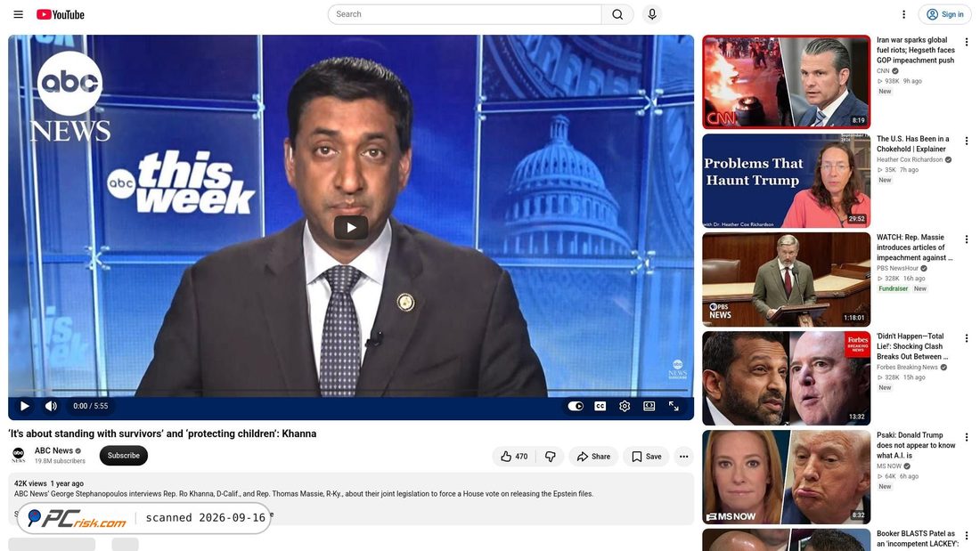Click the video title about Khanna
The height and width of the screenshot is (551, 980).
[162, 434]
